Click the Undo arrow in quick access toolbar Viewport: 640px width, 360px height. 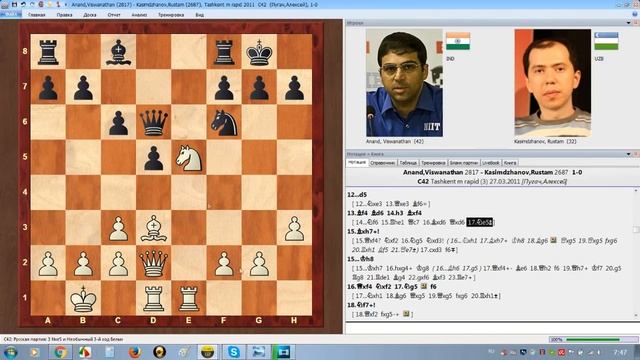pos(23,4)
